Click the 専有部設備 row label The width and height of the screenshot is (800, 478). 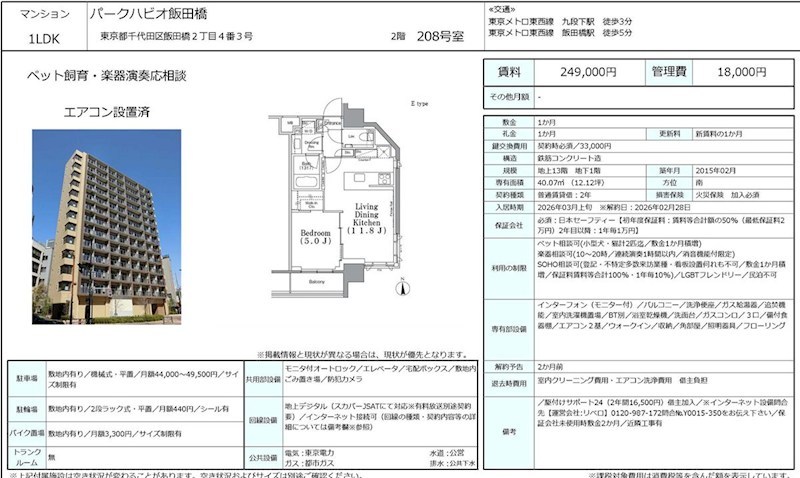(509, 330)
